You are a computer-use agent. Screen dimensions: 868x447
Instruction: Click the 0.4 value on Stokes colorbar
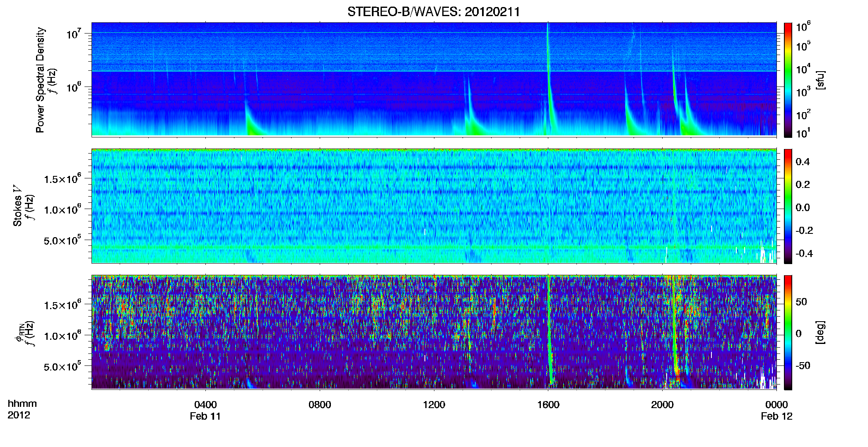coord(803,162)
